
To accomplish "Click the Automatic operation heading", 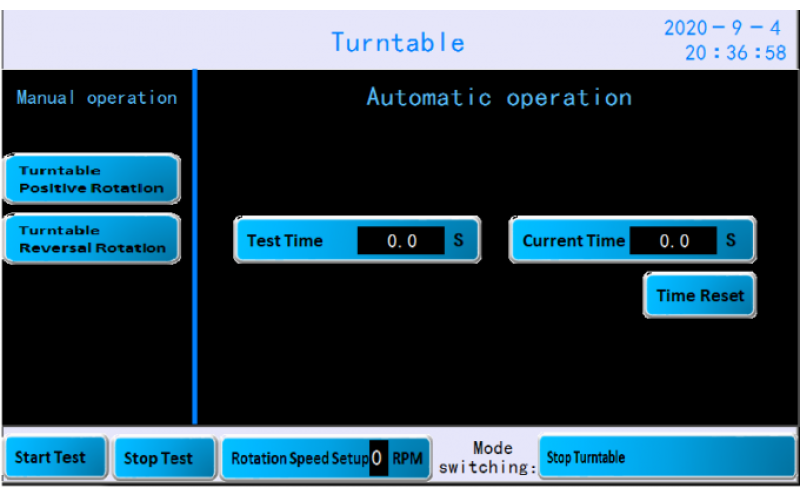I will coord(499,97).
